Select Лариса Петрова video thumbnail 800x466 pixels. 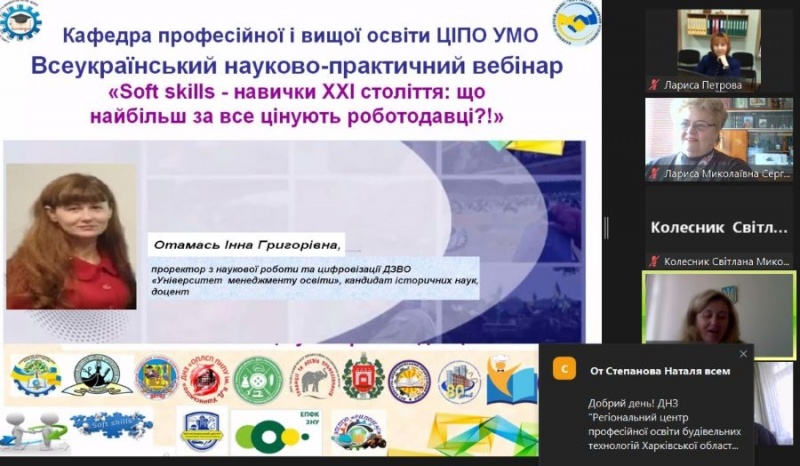pos(718,45)
